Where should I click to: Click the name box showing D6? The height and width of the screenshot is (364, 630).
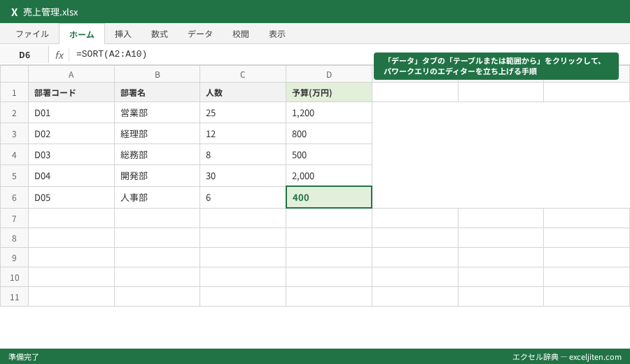pyautogui.click(x=24, y=55)
